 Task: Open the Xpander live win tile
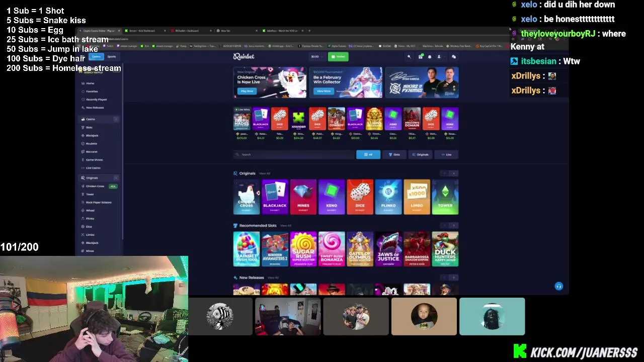coord(299,120)
